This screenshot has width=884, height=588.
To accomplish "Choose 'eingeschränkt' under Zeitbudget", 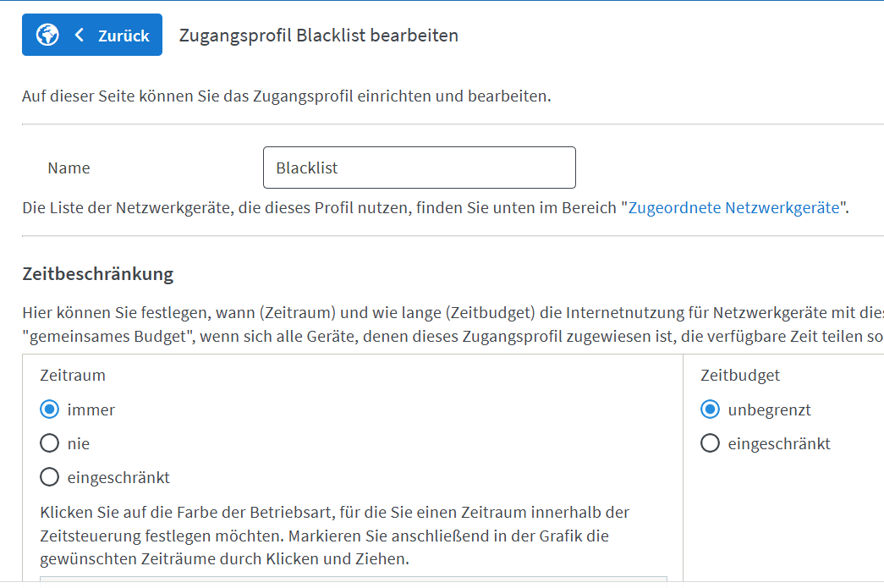I will pyautogui.click(x=711, y=443).
